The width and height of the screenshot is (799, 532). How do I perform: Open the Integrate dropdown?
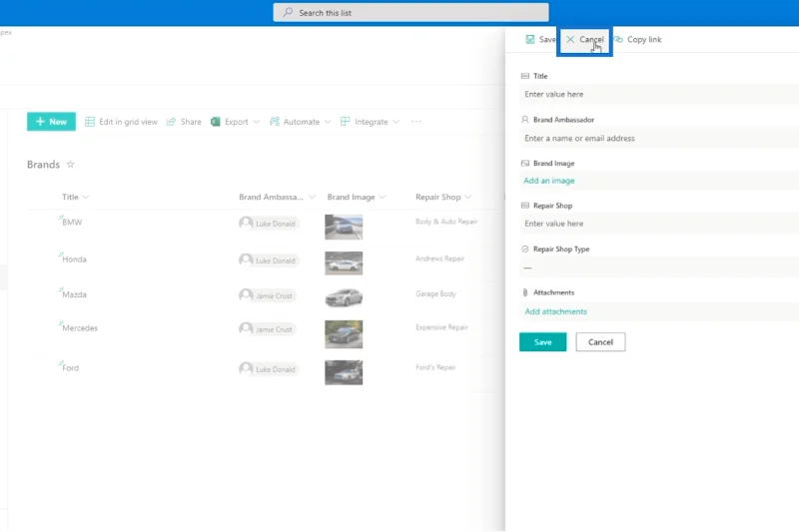pos(370,122)
